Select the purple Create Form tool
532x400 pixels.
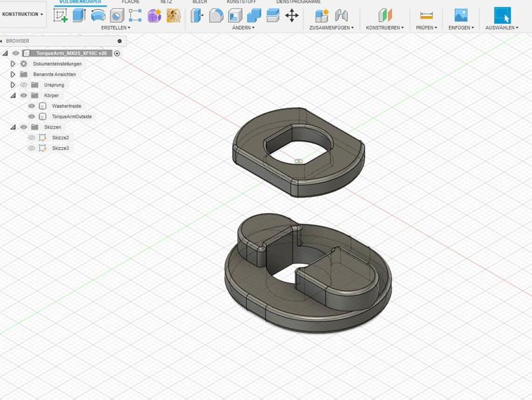coord(154,15)
